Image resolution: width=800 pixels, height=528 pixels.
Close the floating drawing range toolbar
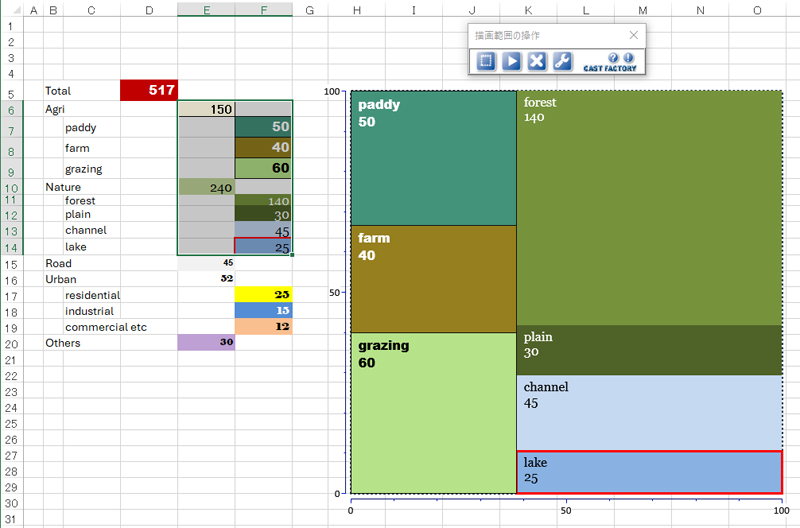[x=633, y=35]
